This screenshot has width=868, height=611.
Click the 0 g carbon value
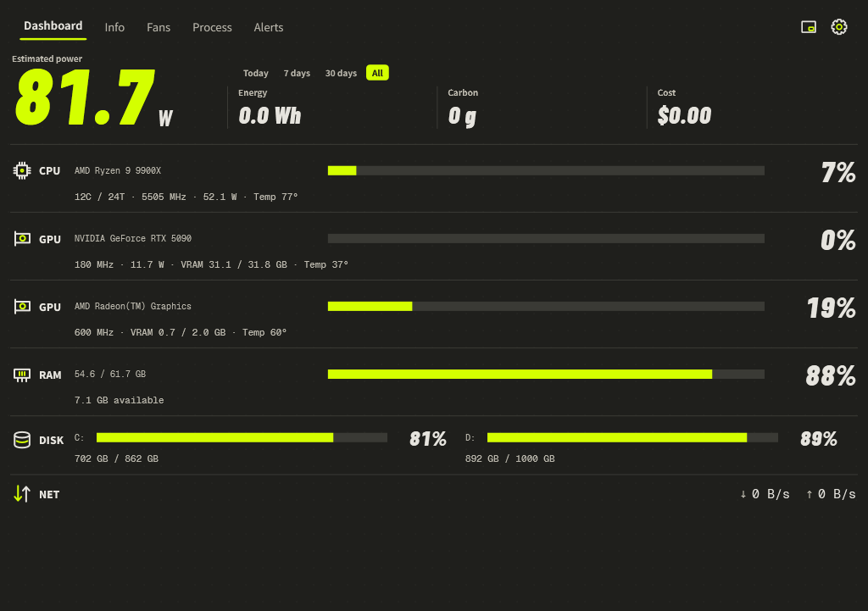(x=462, y=116)
